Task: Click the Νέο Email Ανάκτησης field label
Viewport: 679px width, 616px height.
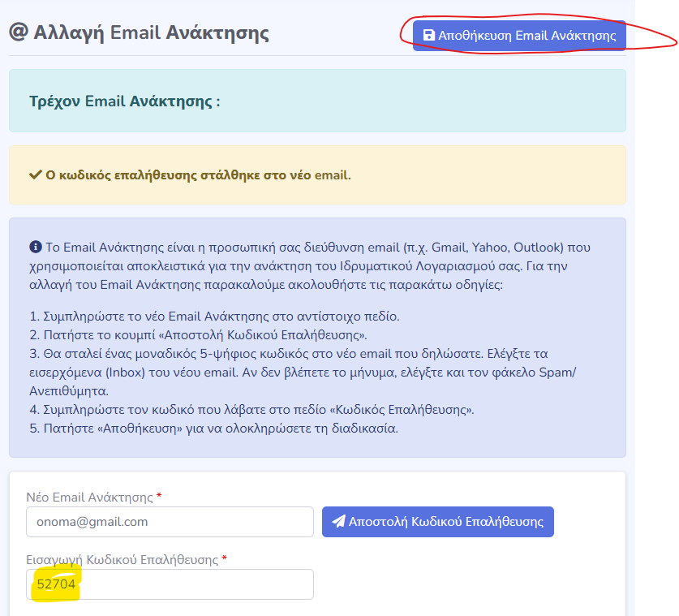Action: [x=89, y=497]
